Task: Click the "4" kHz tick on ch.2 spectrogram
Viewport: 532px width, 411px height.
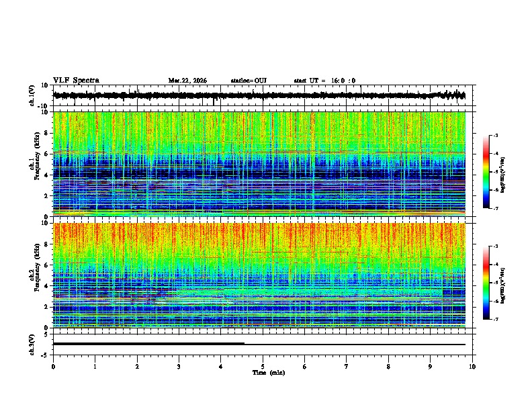Action: [x=46, y=286]
